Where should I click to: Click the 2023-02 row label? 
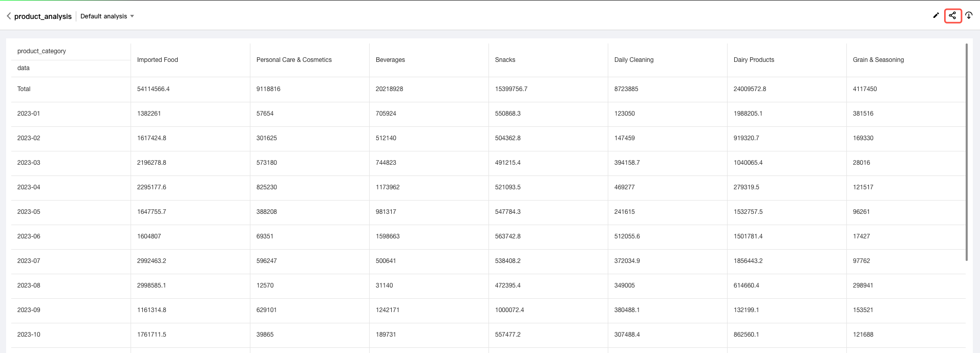click(x=29, y=138)
